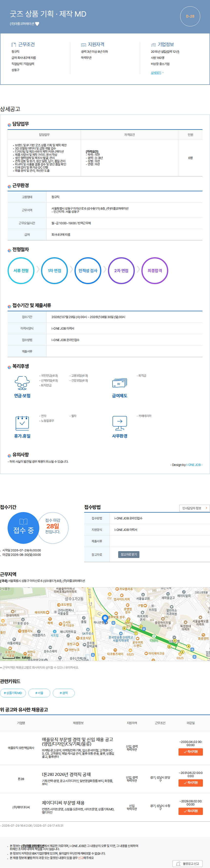Click the 인적성 검사 step circle
Screen dimensions: 210x868
pos(88,271)
